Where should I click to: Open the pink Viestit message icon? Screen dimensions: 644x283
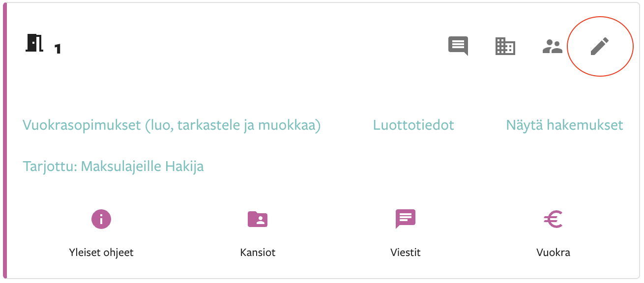406,219
